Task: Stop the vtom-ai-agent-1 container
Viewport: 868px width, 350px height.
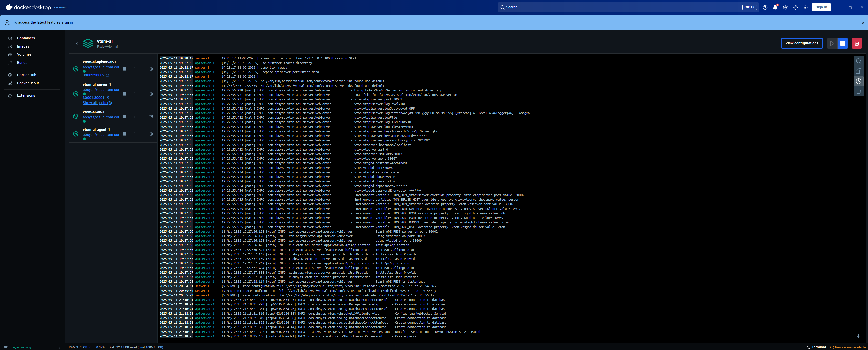Action: point(125,134)
